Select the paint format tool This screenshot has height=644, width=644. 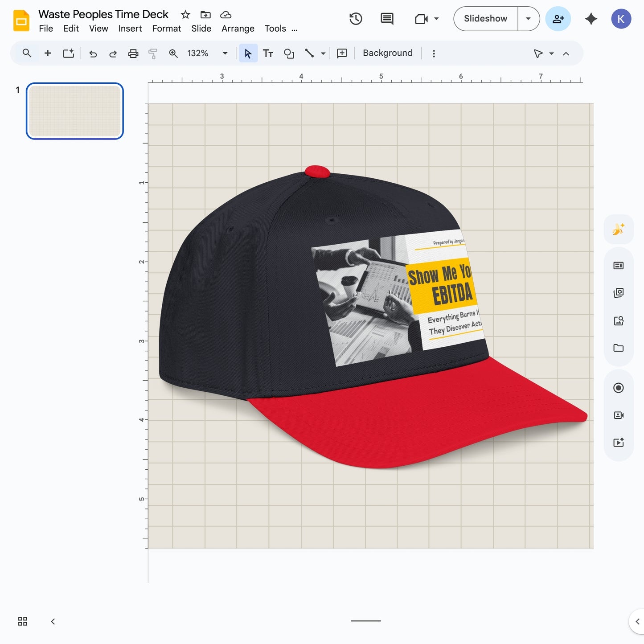[x=153, y=54]
